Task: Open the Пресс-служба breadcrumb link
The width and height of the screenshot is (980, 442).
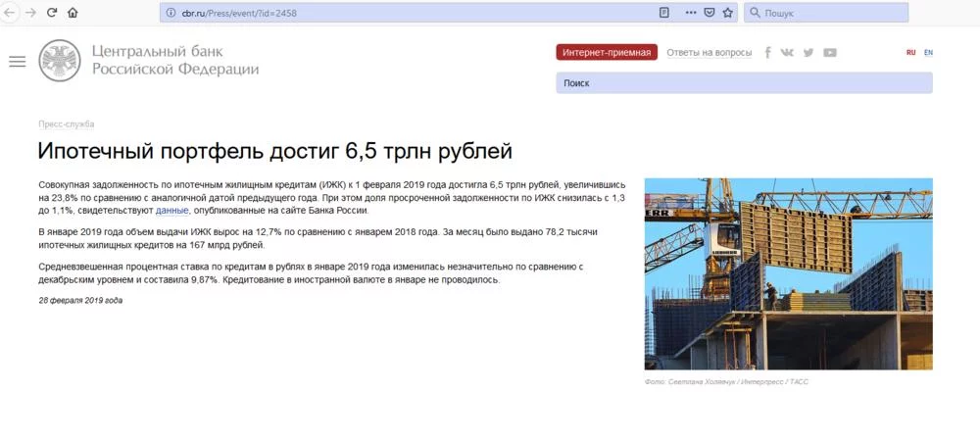Action: point(67,124)
